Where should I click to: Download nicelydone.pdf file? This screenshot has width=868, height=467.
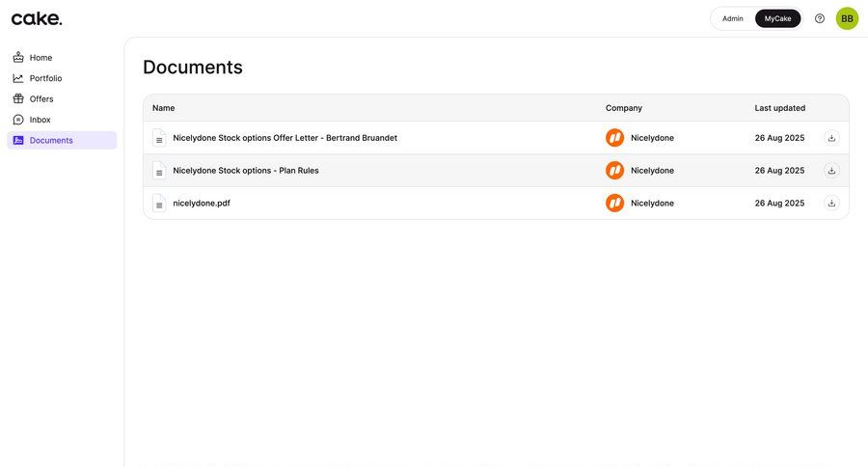[831, 204]
